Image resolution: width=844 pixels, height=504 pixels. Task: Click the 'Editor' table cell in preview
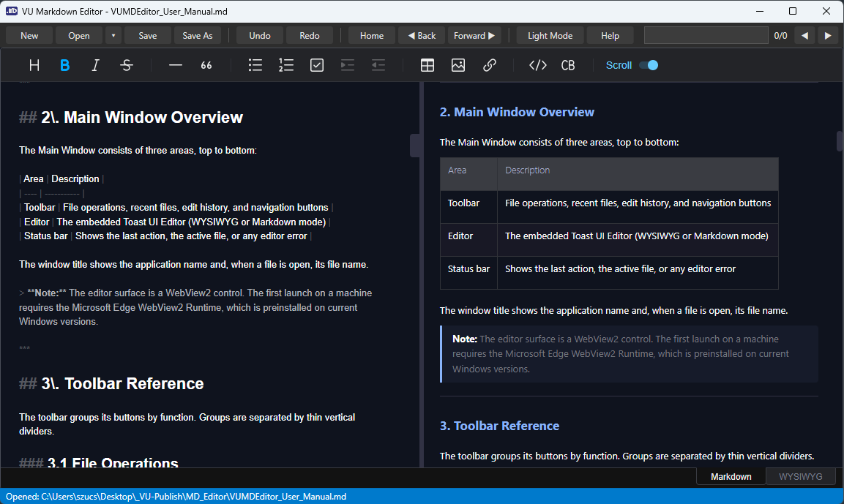click(x=468, y=240)
